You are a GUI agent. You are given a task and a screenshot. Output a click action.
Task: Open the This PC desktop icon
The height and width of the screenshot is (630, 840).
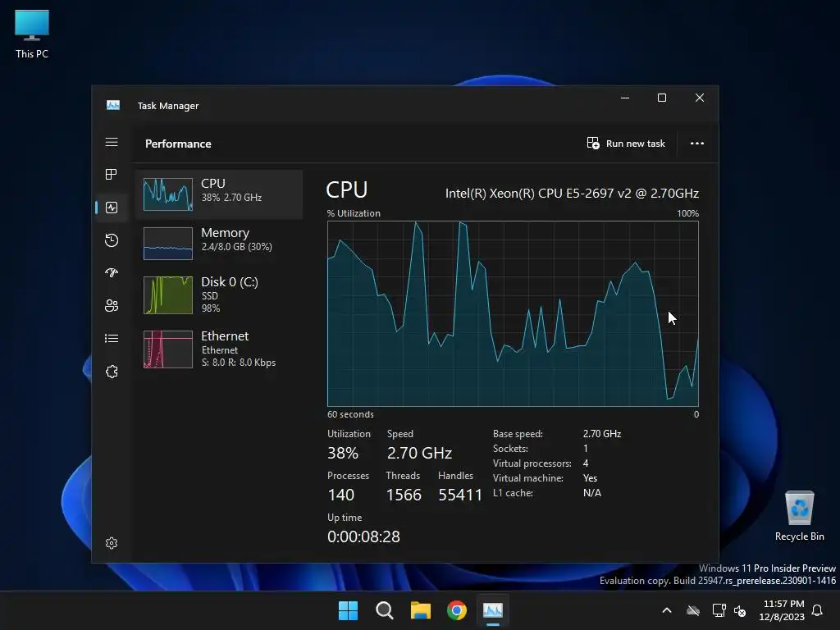pyautogui.click(x=32, y=34)
